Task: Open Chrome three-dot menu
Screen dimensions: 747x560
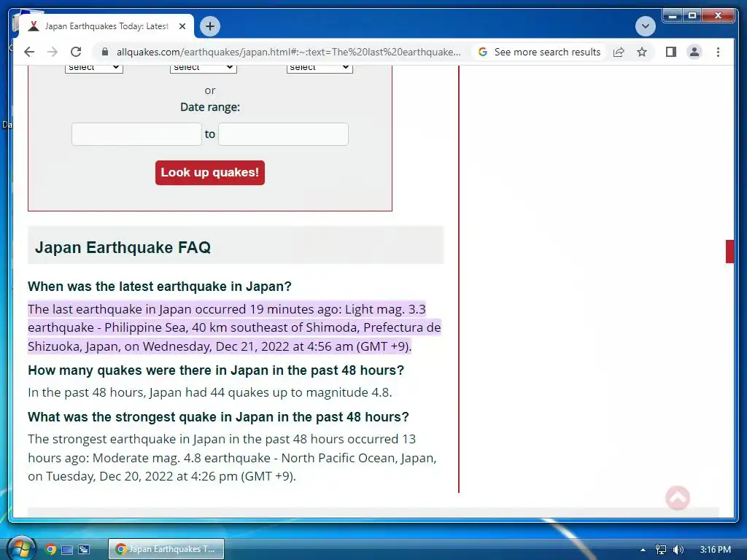Action: [718, 52]
